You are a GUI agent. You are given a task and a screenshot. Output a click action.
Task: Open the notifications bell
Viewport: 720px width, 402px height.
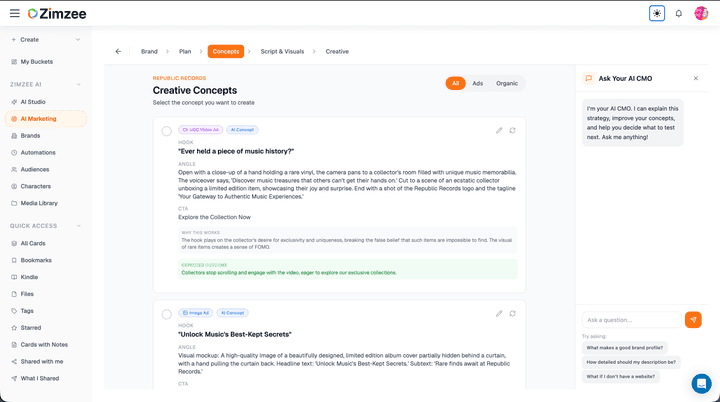point(679,13)
